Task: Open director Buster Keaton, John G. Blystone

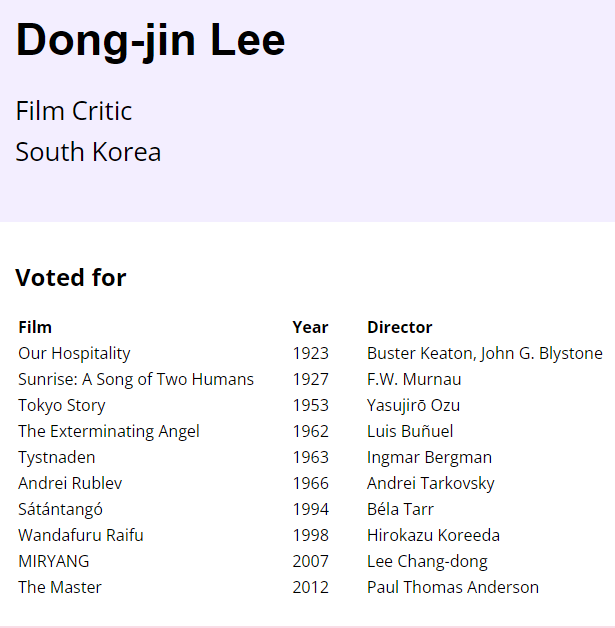Action: pos(485,353)
